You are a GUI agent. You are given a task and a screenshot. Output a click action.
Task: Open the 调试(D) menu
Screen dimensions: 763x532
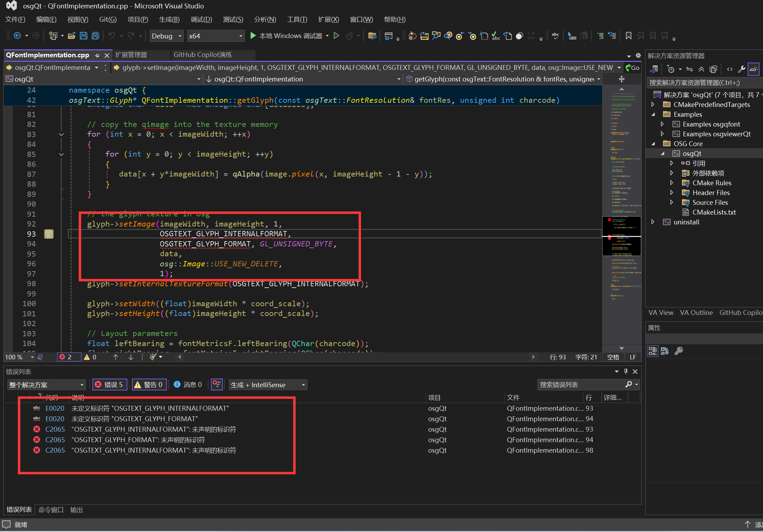point(201,20)
